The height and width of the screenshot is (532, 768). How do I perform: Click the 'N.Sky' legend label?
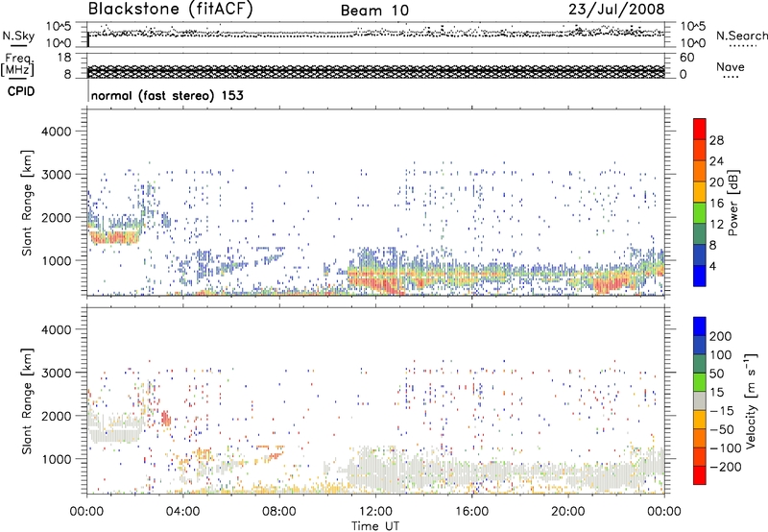click(x=18, y=36)
